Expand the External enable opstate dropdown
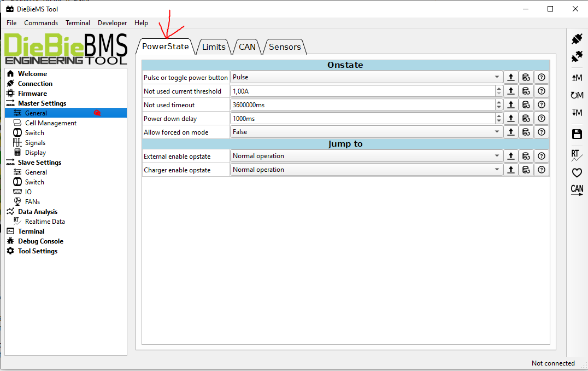The width and height of the screenshot is (588, 371). (366, 156)
